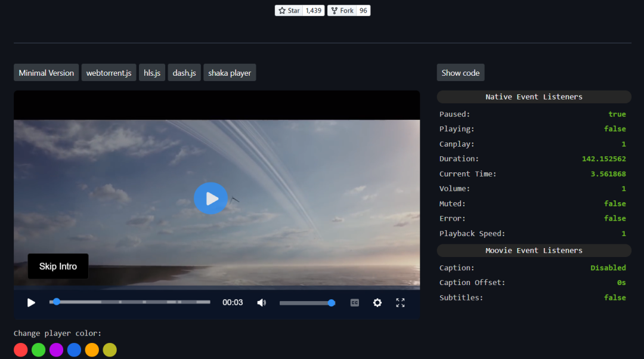Screen dimensions: 644x359
Task: Click the GitHub Fork button
Action: point(342,11)
